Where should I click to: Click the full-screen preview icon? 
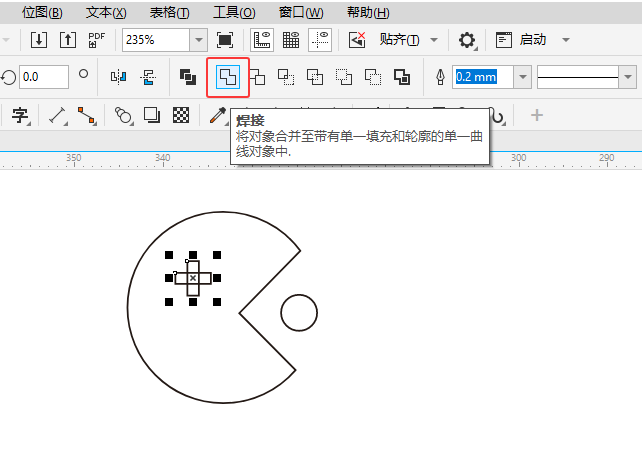coord(225,40)
